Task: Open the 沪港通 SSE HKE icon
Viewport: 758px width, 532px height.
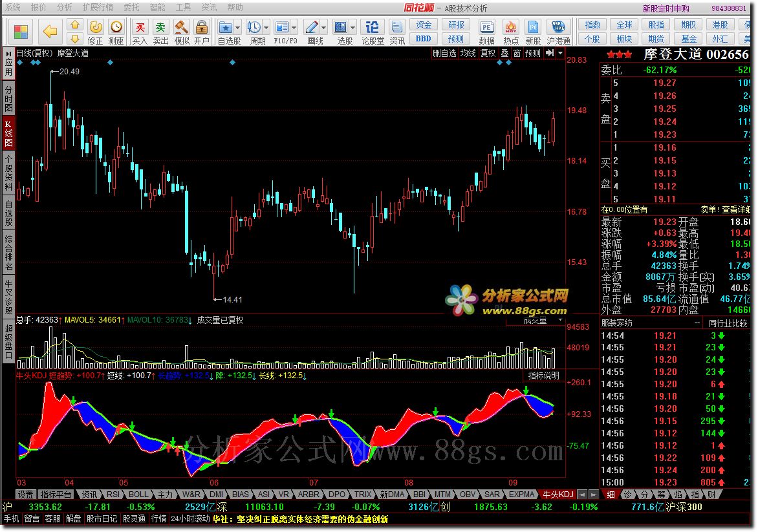Action: coord(558,27)
